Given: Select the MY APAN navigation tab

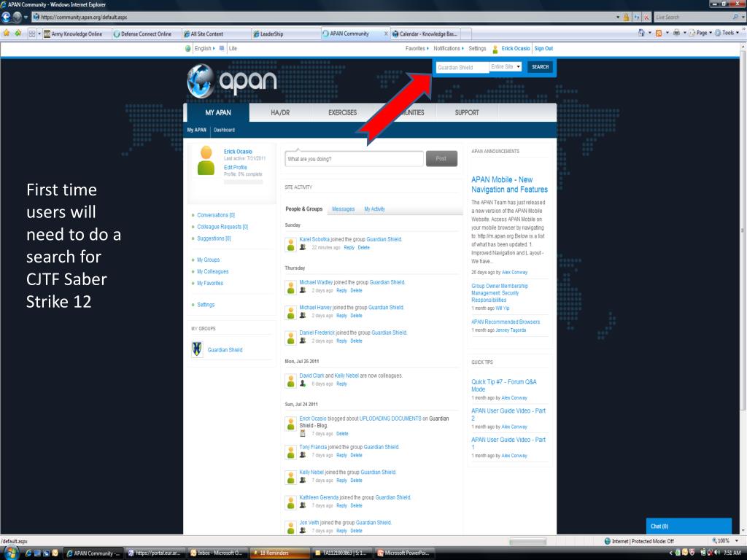Looking at the screenshot, I should tap(217, 113).
